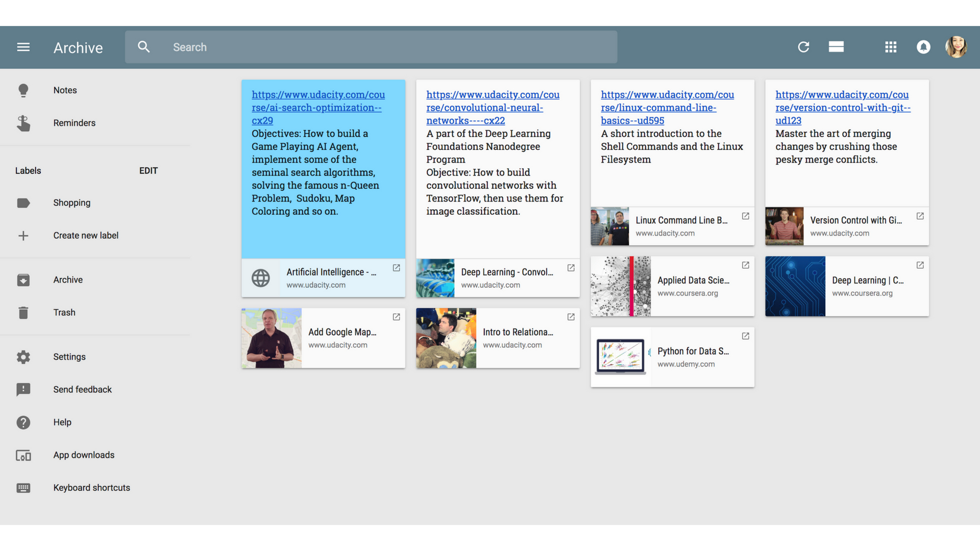Refresh notes with the reload icon

[803, 47]
